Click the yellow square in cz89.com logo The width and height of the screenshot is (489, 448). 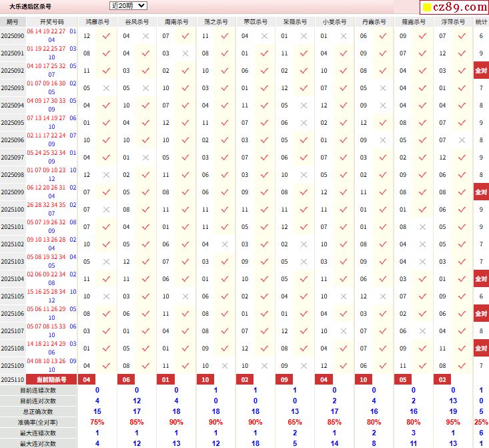point(427,7)
